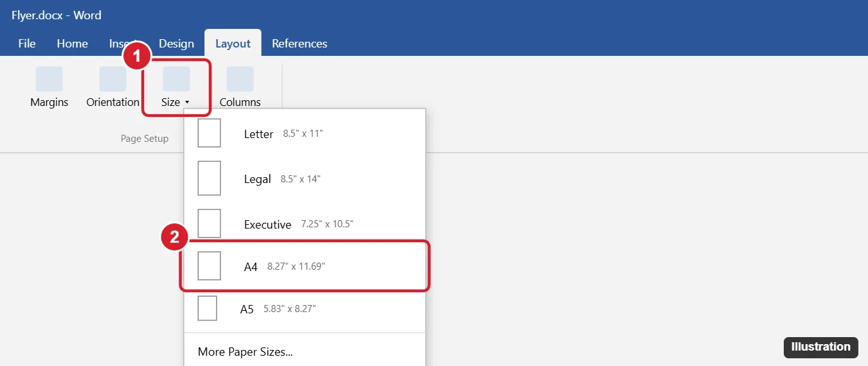Click the Orientation label text
The height and width of the screenshot is (366, 868).
(x=113, y=102)
